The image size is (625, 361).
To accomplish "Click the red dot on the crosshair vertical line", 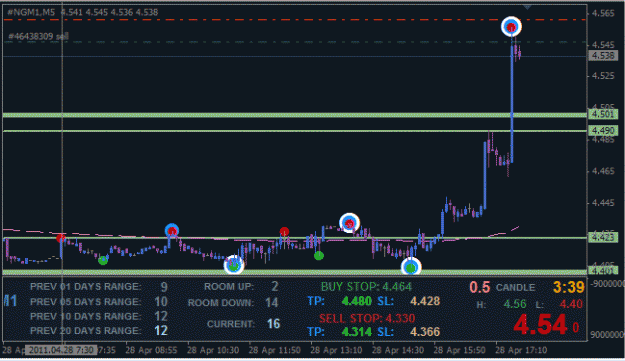I will tap(61, 238).
